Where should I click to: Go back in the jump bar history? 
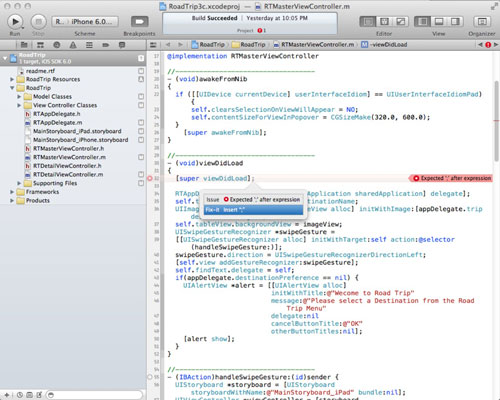pyautogui.click(x=168, y=45)
